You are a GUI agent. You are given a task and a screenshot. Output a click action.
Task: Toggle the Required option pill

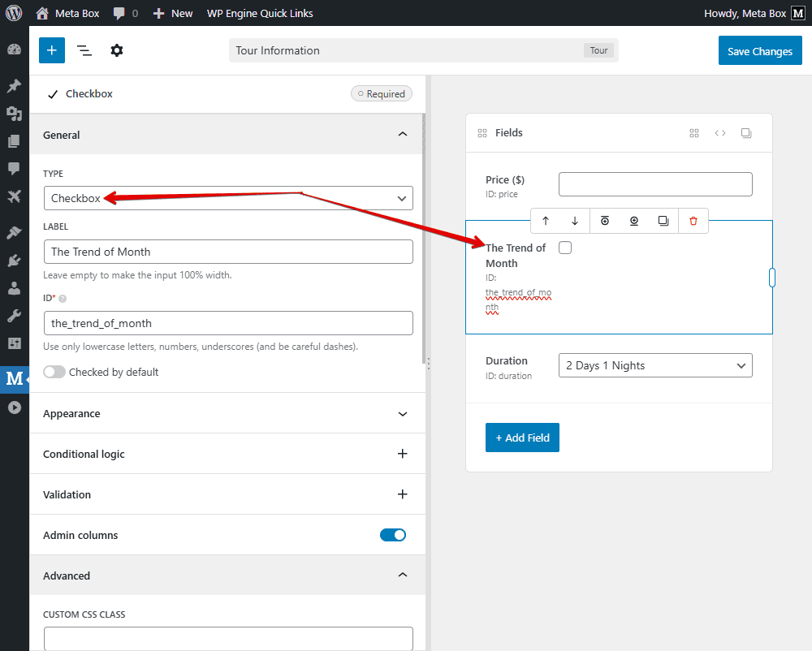382,94
